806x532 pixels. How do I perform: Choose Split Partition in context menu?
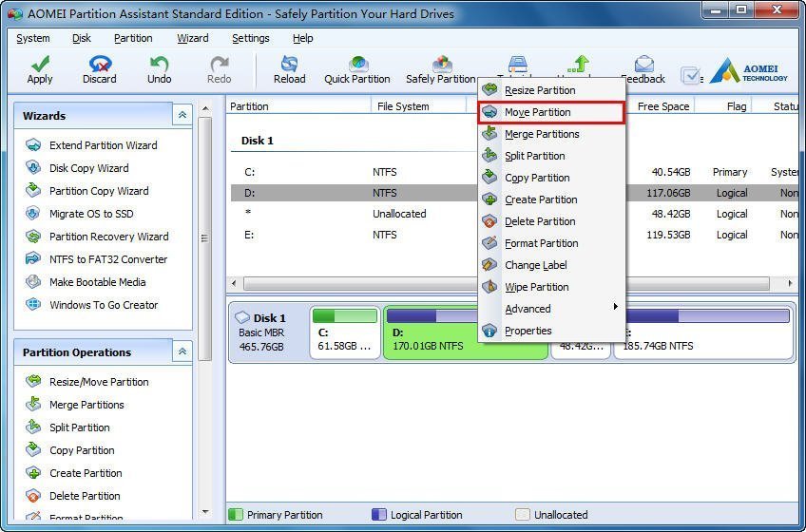coord(551,156)
